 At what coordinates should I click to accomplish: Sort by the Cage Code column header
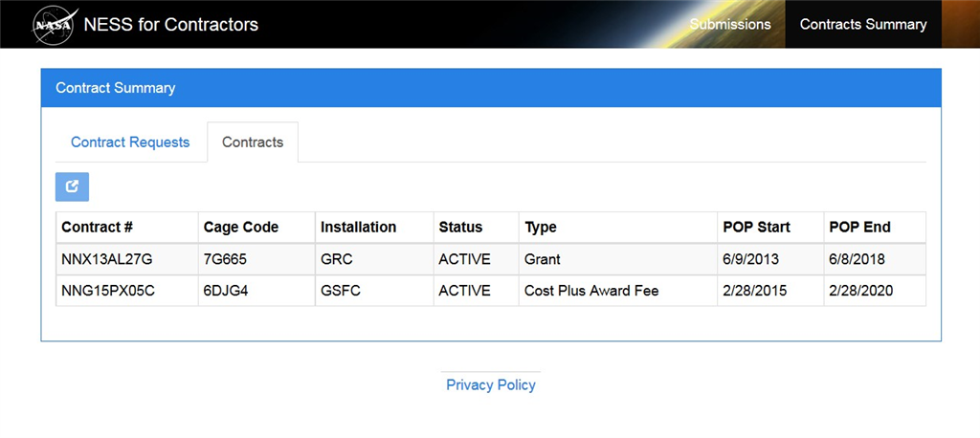[x=241, y=228]
